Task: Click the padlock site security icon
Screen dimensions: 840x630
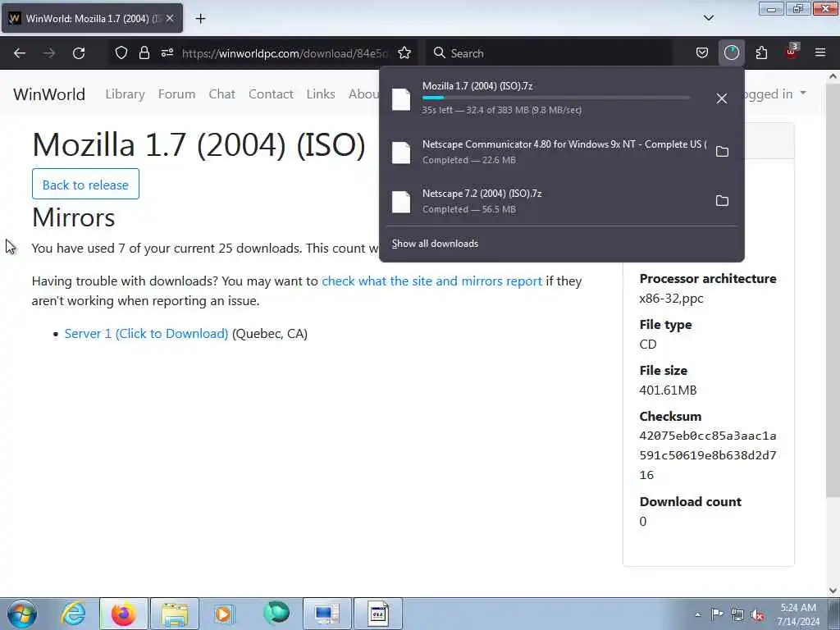Action: [x=144, y=53]
